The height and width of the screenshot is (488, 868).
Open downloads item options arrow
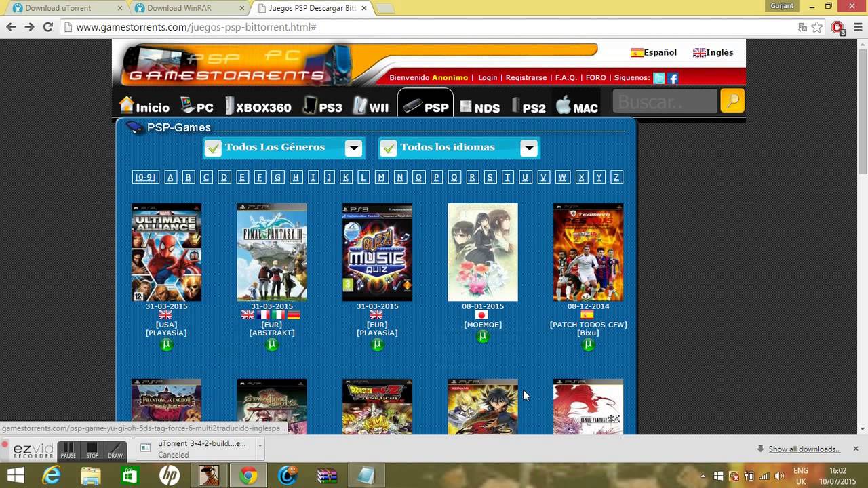[x=260, y=447]
